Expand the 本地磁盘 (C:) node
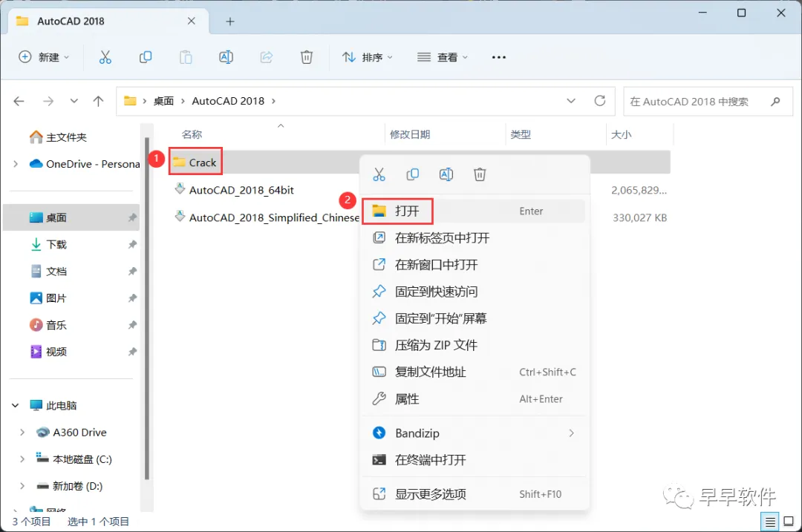802x532 pixels. pyautogui.click(x=22, y=459)
